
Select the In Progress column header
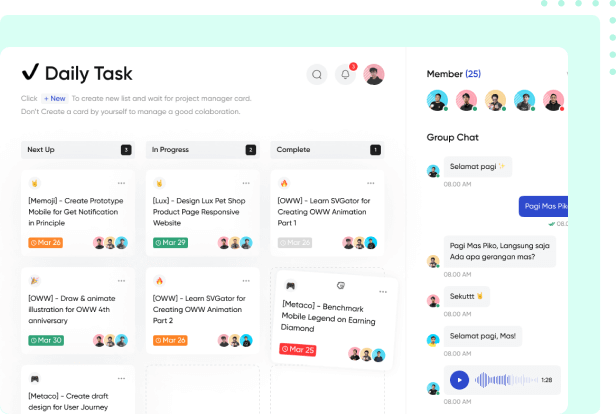(202, 150)
